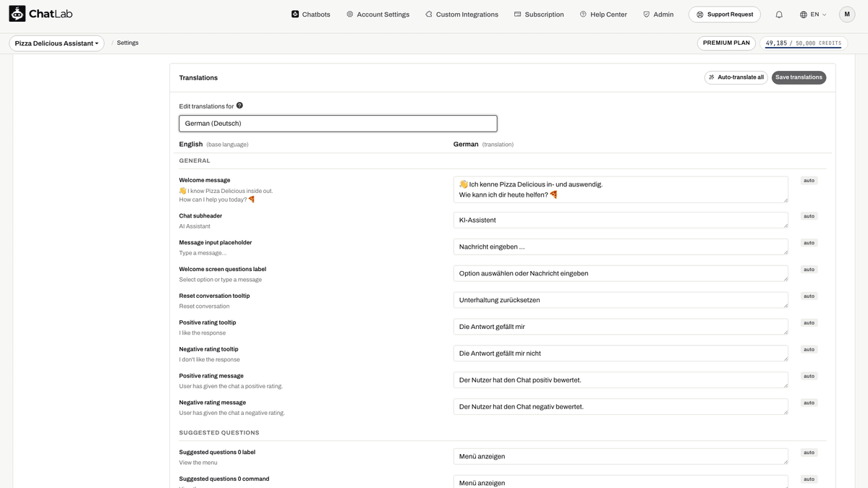The height and width of the screenshot is (488, 868).
Task: Select the Unterhaltung zurücksetzen translation field
Action: (x=621, y=300)
